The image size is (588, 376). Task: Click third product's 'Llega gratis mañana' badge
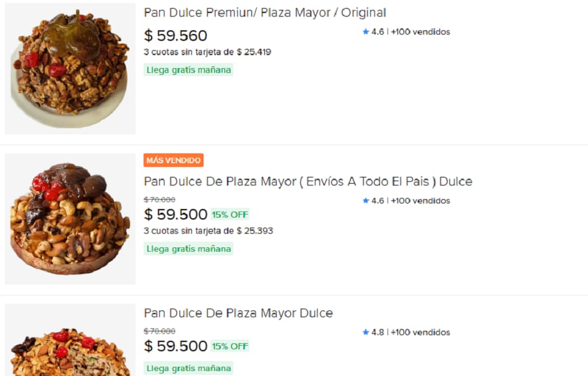coord(189,368)
